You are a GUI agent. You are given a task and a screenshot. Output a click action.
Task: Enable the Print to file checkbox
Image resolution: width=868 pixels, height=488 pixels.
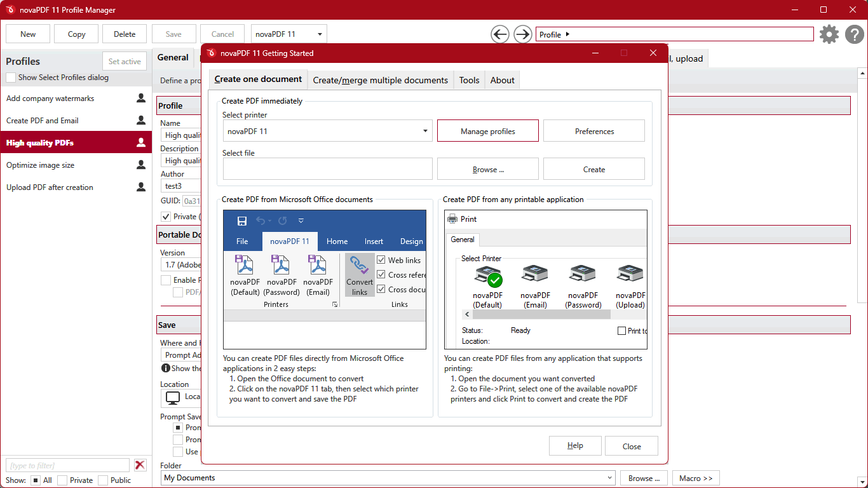click(622, 331)
